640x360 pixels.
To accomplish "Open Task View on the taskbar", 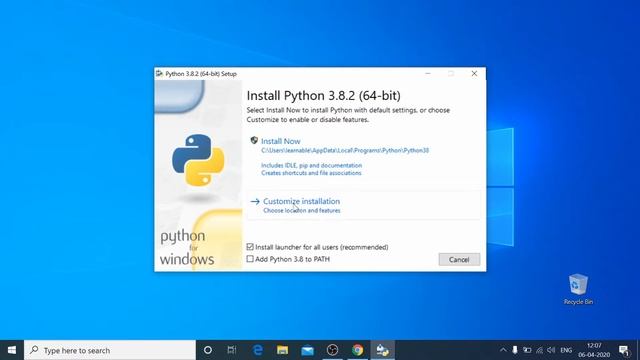I will point(232,350).
